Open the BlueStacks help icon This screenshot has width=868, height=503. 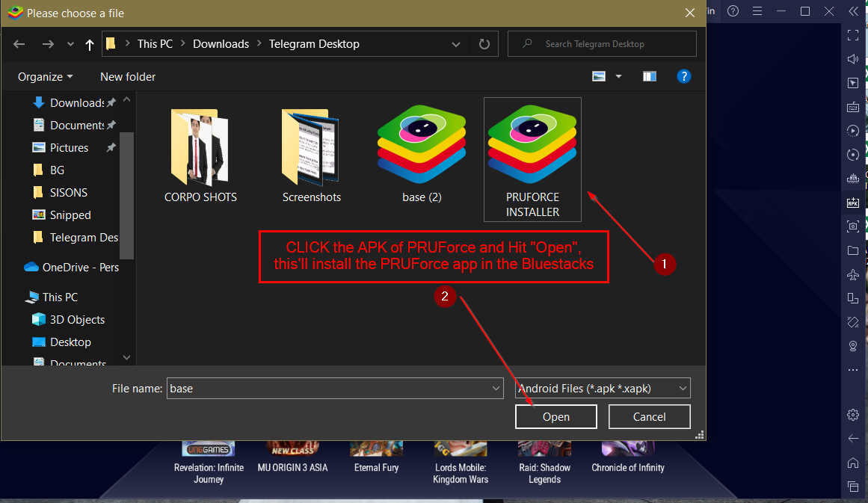(x=733, y=11)
